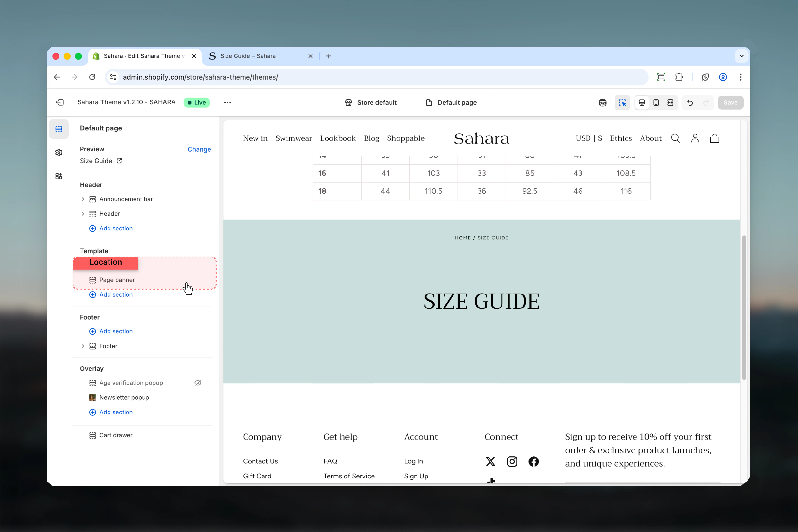Viewport: 798px width, 532px height.
Task: Click the New in menu item
Action: 255,138
